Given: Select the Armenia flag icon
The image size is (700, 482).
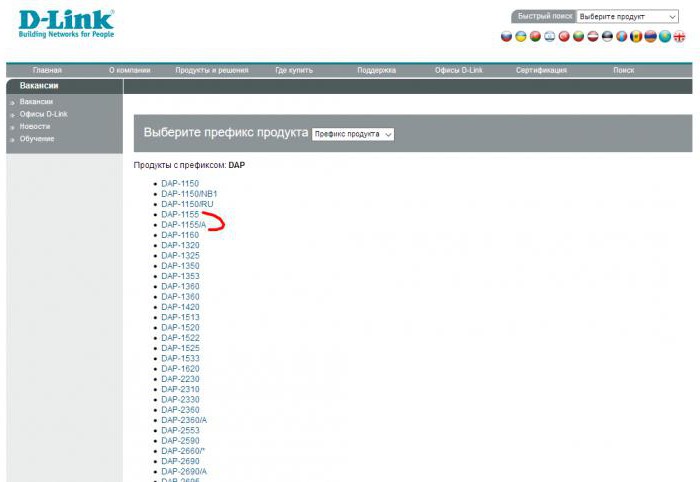Looking at the screenshot, I should [x=650, y=37].
